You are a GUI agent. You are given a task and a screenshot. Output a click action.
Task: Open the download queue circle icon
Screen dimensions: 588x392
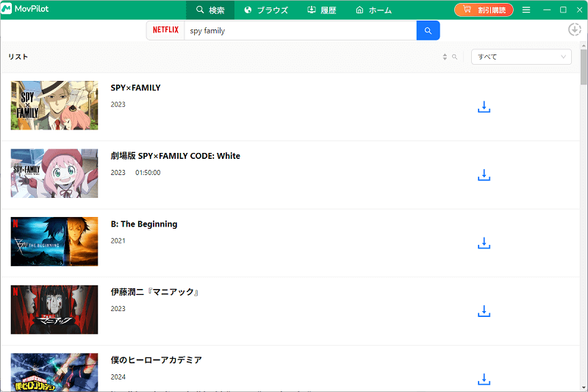[575, 29]
